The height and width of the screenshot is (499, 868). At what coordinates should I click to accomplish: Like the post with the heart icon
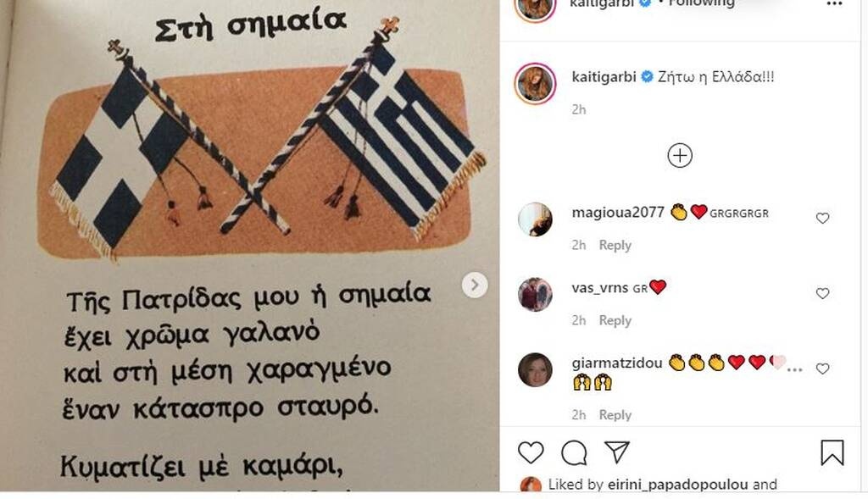pyautogui.click(x=531, y=452)
